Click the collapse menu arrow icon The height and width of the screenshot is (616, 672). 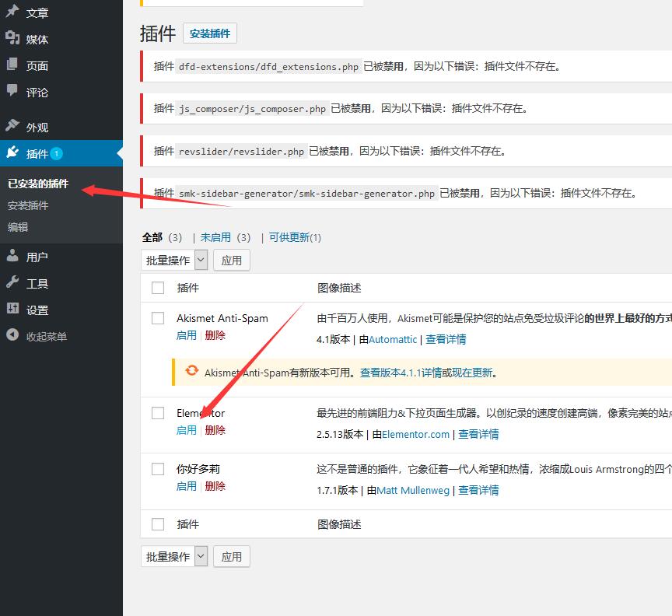[x=12, y=334]
